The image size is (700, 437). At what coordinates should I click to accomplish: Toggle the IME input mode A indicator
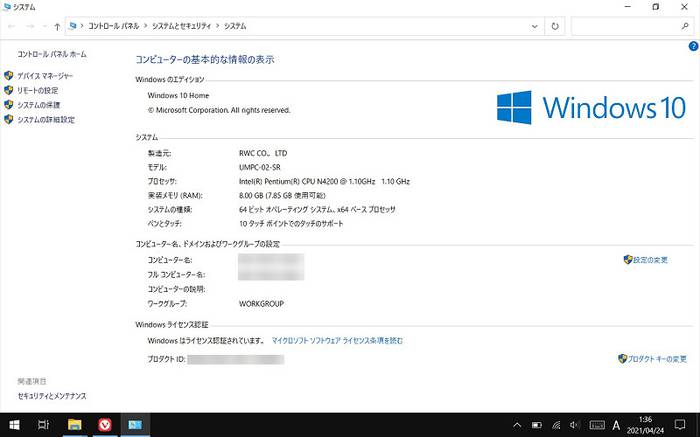pyautogui.click(x=616, y=425)
